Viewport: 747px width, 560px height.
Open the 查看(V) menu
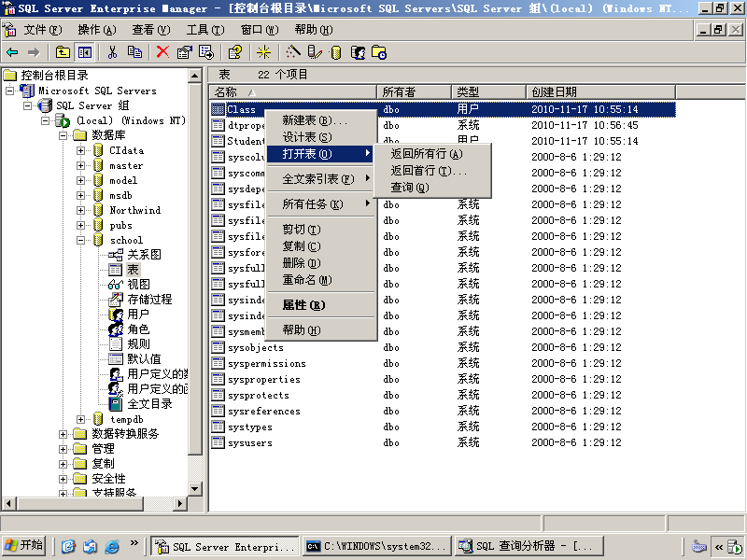(151, 30)
